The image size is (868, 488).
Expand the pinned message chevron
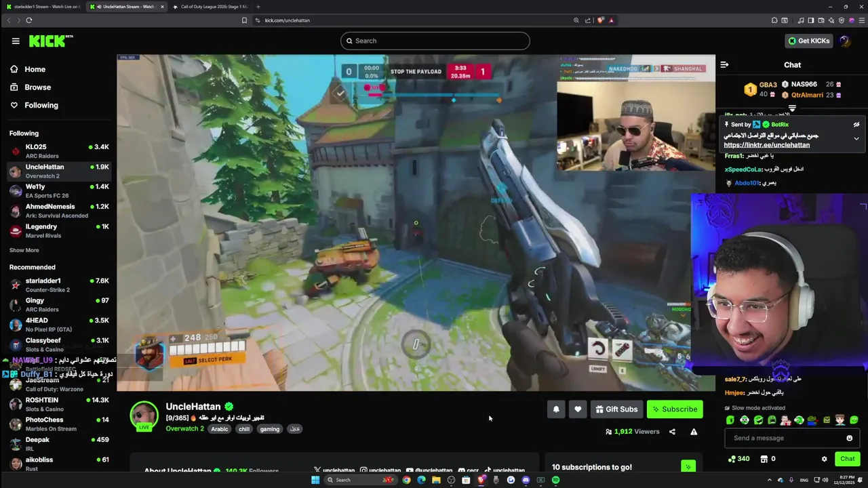tap(856, 139)
